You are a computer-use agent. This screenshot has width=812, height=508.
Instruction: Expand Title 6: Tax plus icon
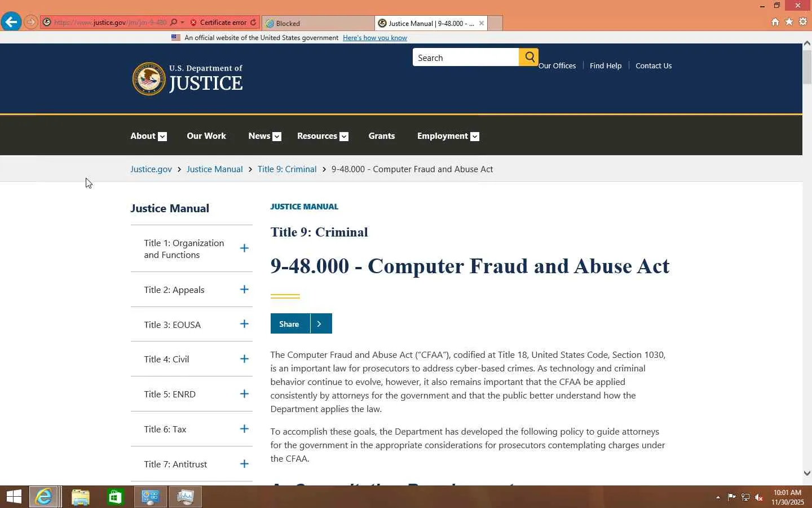tap(244, 429)
